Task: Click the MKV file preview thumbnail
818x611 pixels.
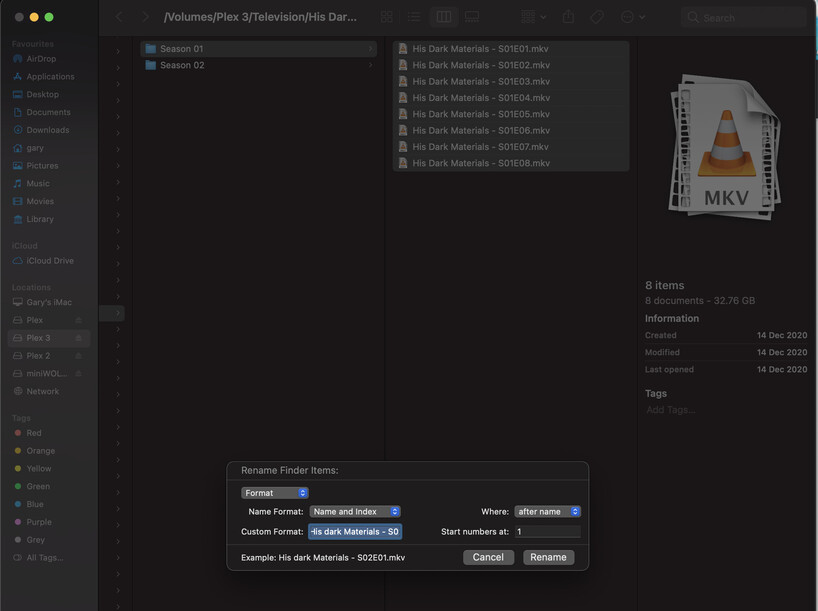Action: pos(725,147)
